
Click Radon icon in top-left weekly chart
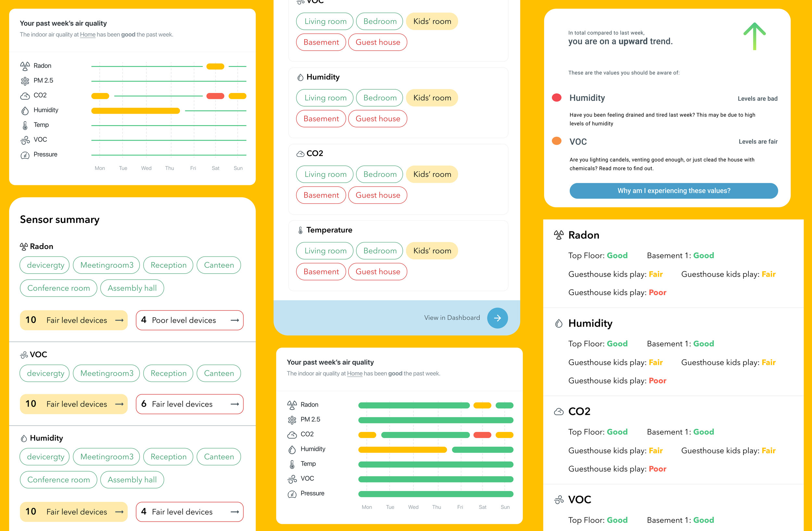coord(25,66)
